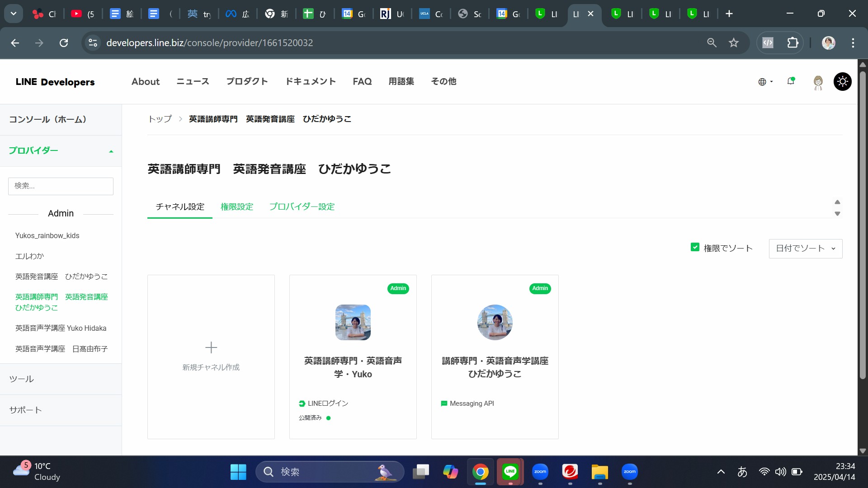This screenshot has height=488, width=868.
Task: Toggle dark mode sun icon
Action: tap(843, 82)
